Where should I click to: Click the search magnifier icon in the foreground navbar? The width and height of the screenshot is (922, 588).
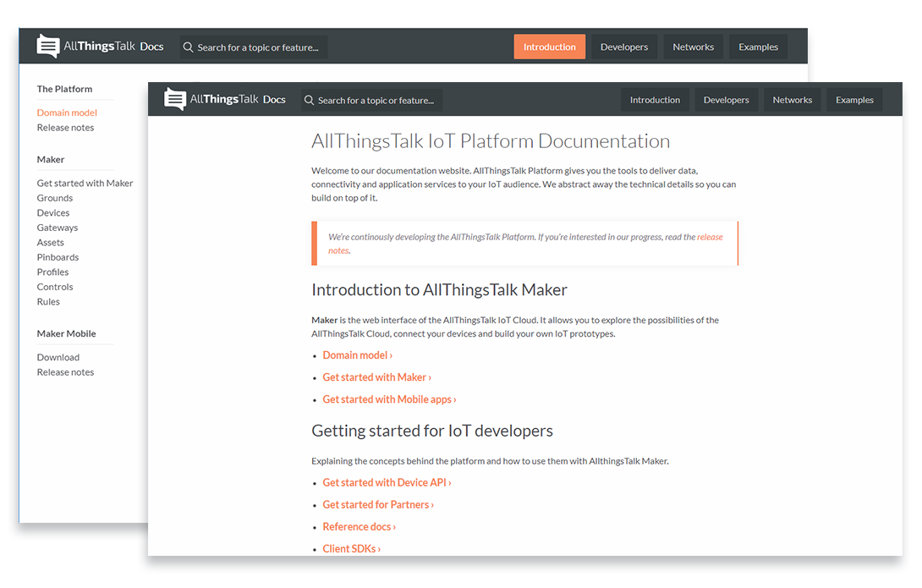(310, 100)
